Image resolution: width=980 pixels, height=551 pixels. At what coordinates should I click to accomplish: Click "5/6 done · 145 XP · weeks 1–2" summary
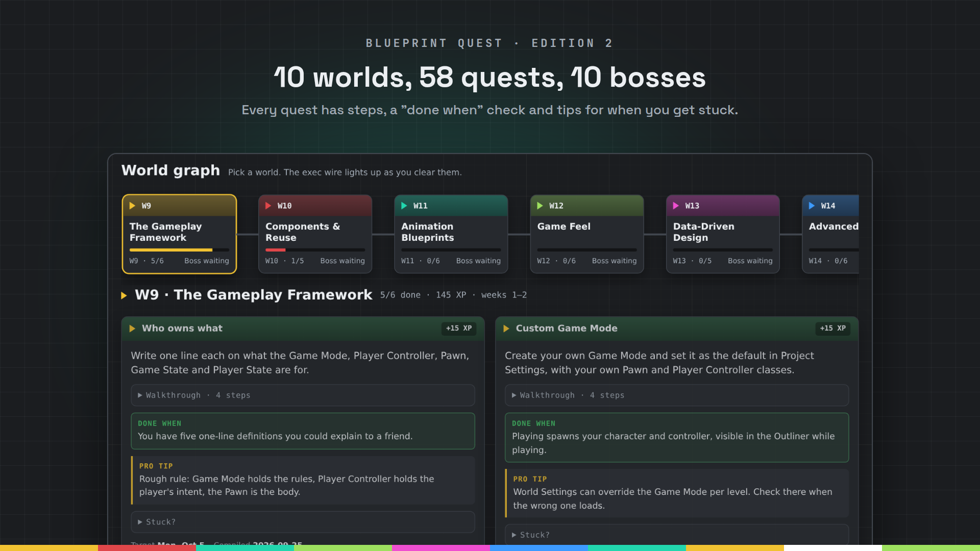click(453, 295)
